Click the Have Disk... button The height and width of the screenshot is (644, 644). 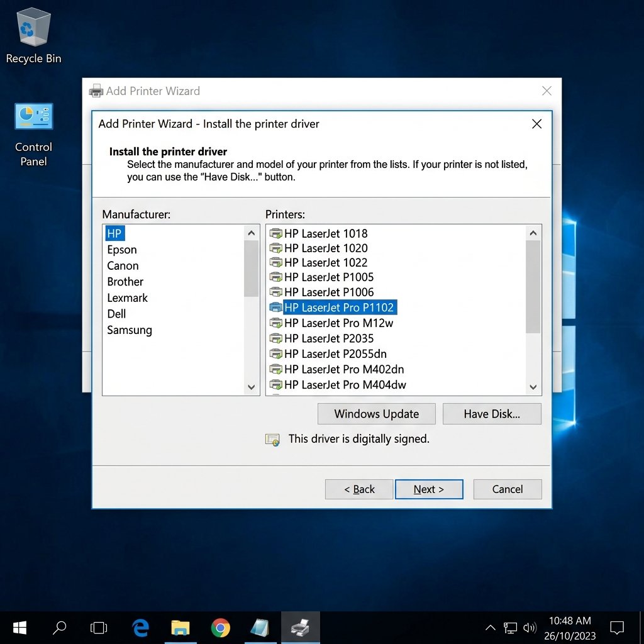click(x=492, y=414)
